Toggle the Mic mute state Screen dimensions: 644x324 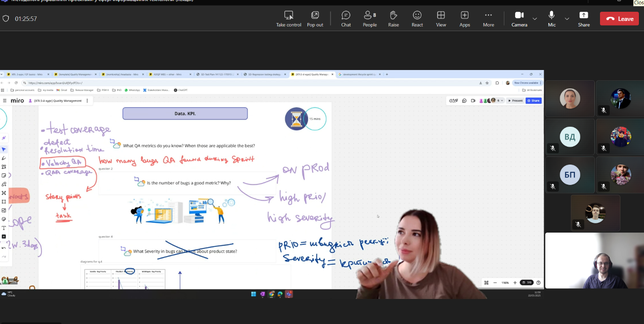[551, 18]
